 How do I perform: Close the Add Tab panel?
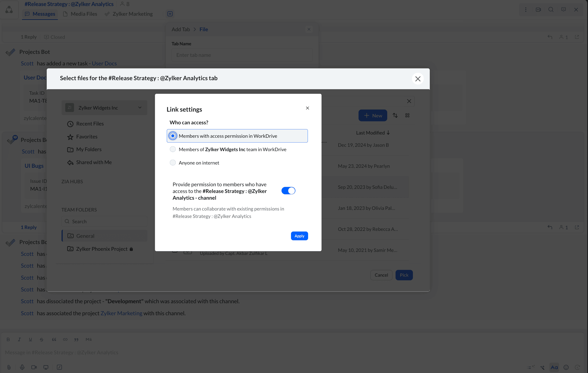309,29
